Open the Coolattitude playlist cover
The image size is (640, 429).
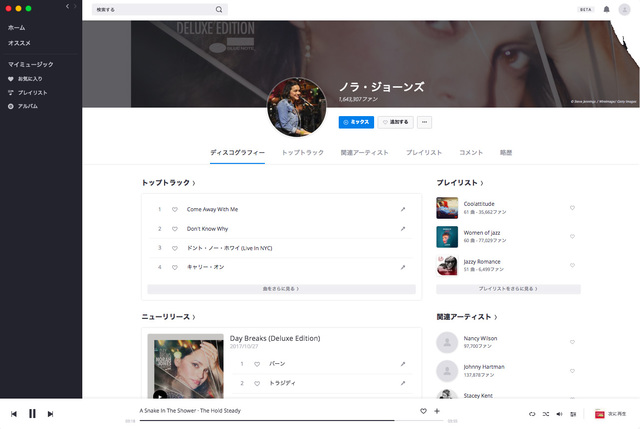tap(447, 208)
